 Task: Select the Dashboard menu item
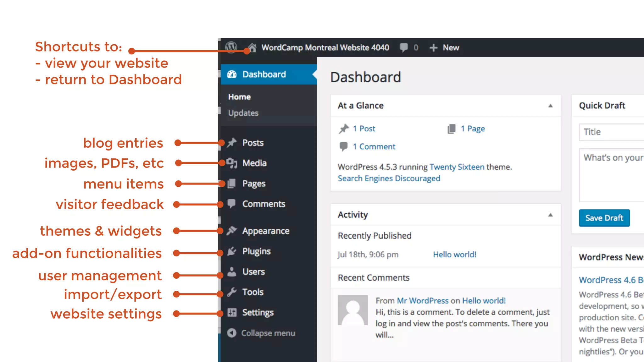[x=269, y=74]
